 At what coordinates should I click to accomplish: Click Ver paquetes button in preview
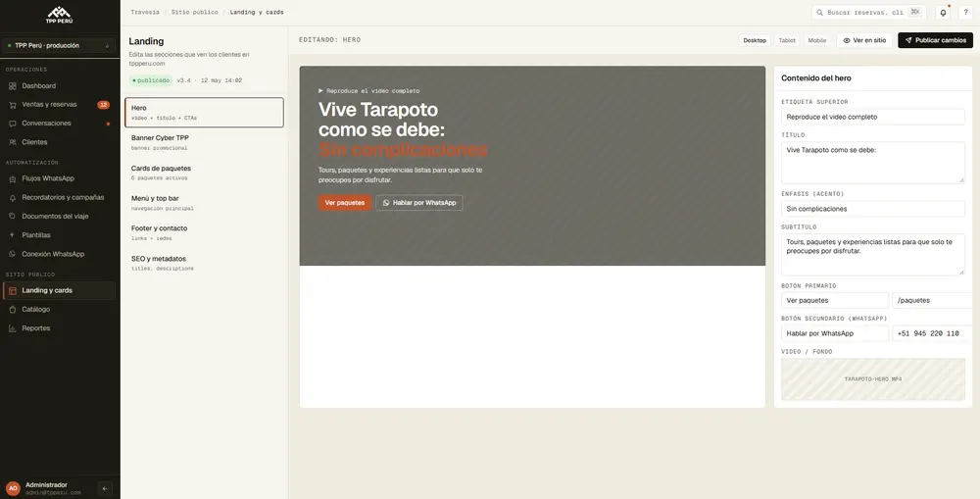click(x=345, y=203)
